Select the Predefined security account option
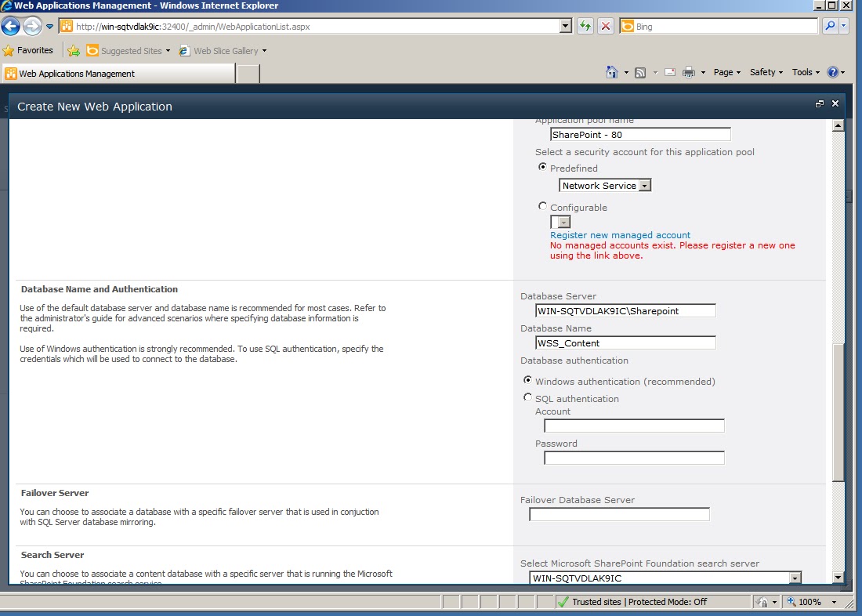 click(543, 167)
